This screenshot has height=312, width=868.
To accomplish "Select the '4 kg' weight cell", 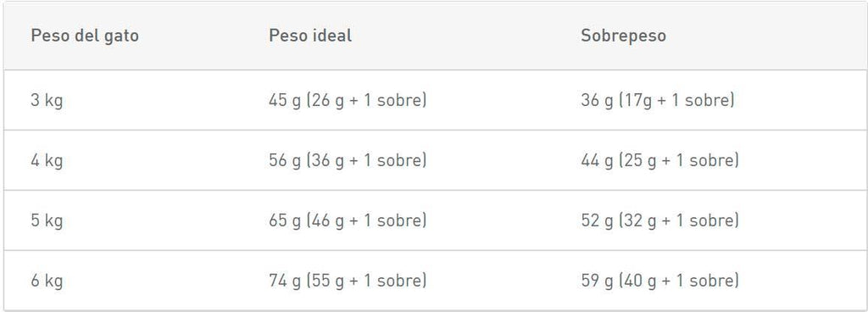I will coord(47,160).
